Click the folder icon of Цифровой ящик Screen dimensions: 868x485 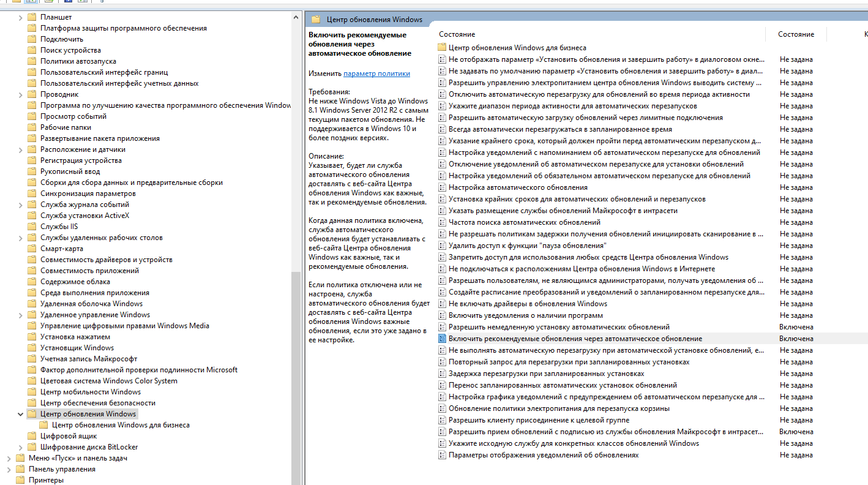click(32, 436)
